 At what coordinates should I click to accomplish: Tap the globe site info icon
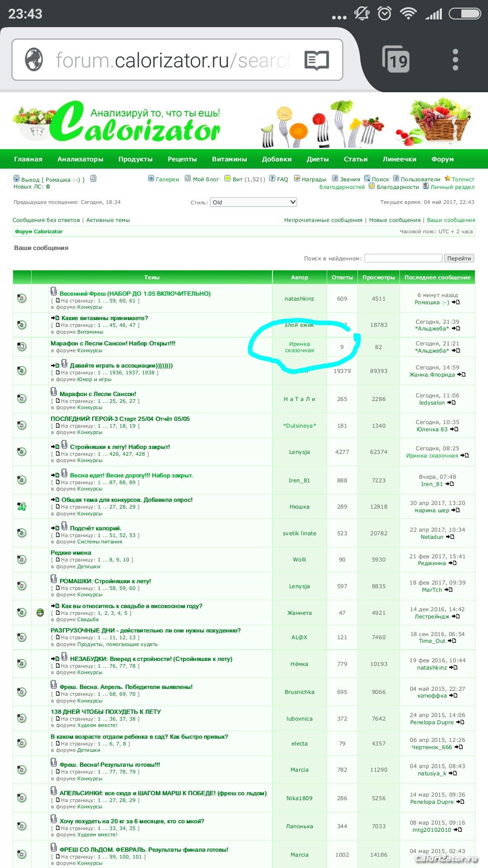click(x=34, y=60)
